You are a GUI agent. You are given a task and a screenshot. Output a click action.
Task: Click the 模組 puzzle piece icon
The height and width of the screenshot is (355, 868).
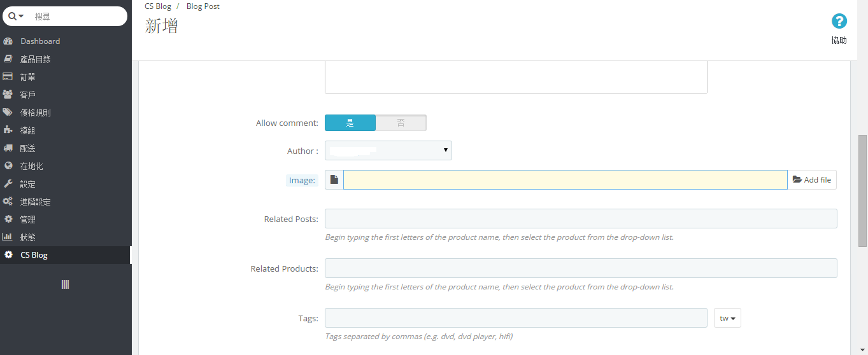click(x=8, y=130)
